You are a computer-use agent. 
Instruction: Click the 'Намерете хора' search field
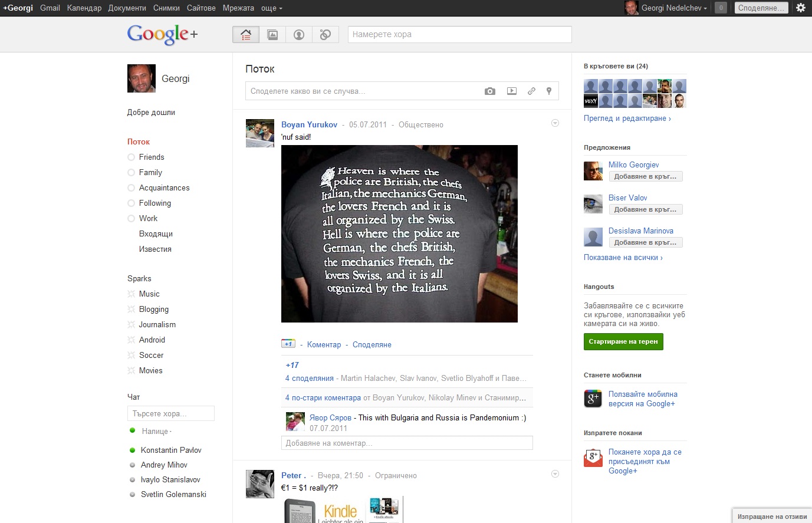(x=459, y=34)
